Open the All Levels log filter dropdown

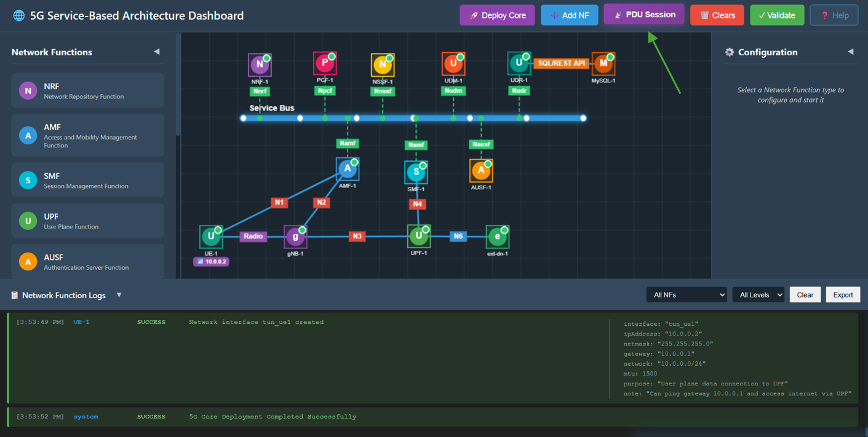click(x=759, y=294)
